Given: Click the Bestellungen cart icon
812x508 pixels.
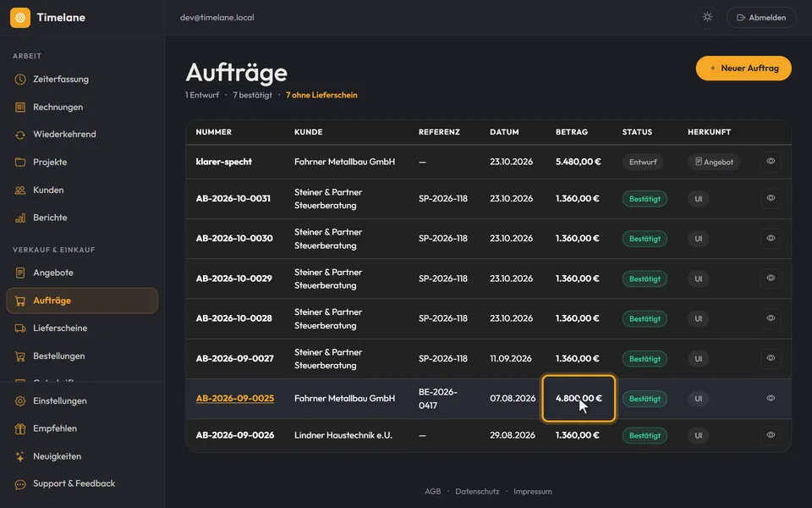Looking at the screenshot, I should (20, 356).
